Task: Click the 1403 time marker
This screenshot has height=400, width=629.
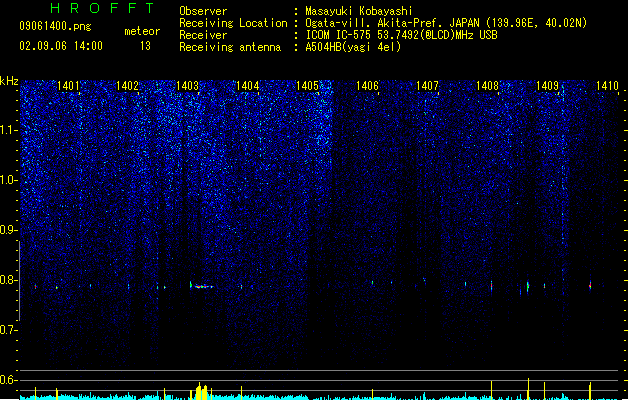Action: 187,85
